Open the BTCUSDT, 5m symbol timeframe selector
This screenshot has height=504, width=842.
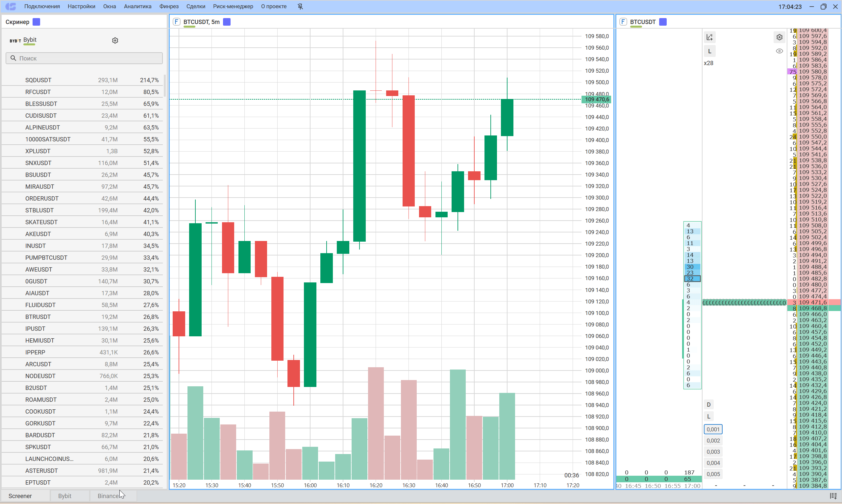click(x=201, y=22)
